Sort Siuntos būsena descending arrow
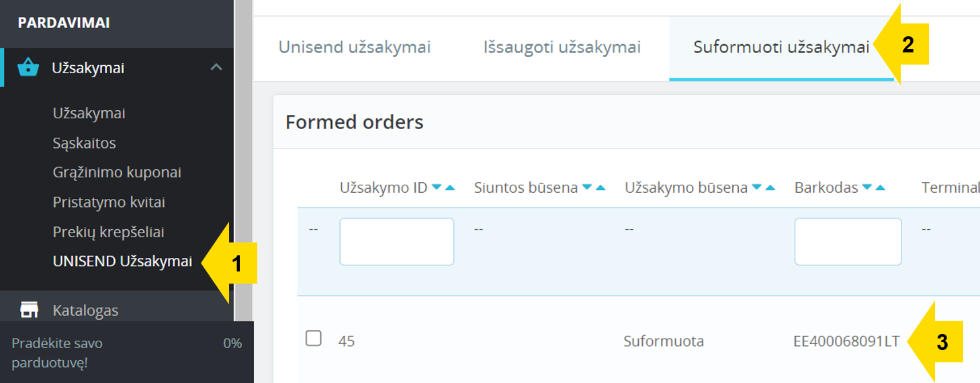This screenshot has height=383, width=980. [x=587, y=187]
